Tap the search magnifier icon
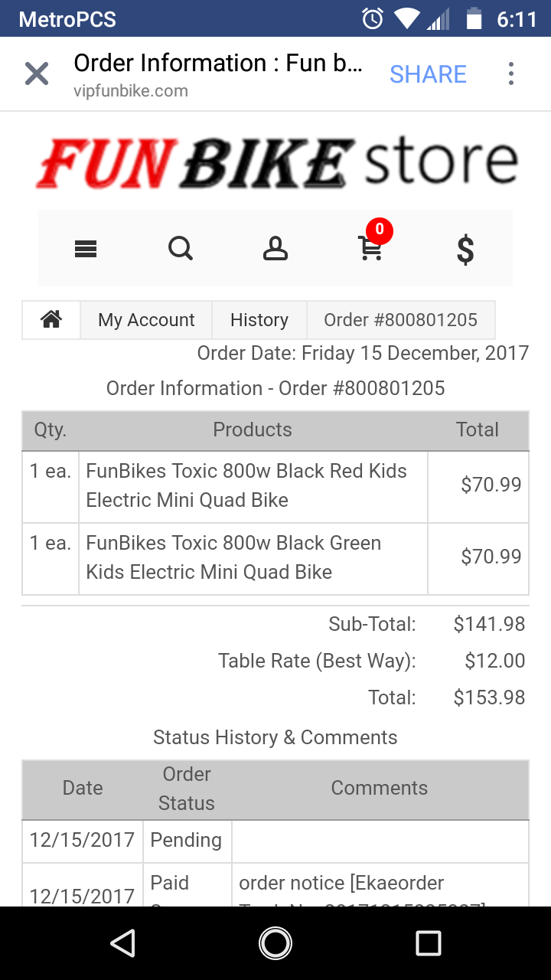 [181, 249]
